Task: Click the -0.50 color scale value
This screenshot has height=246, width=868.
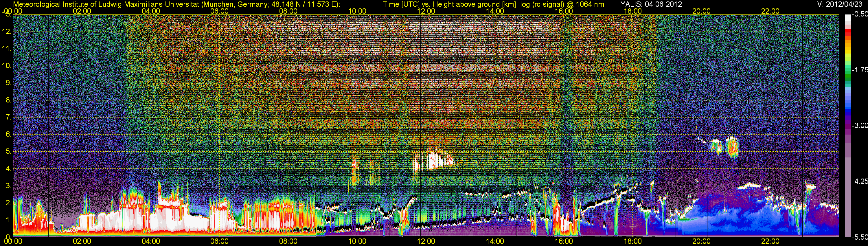Action: pyautogui.click(x=860, y=14)
